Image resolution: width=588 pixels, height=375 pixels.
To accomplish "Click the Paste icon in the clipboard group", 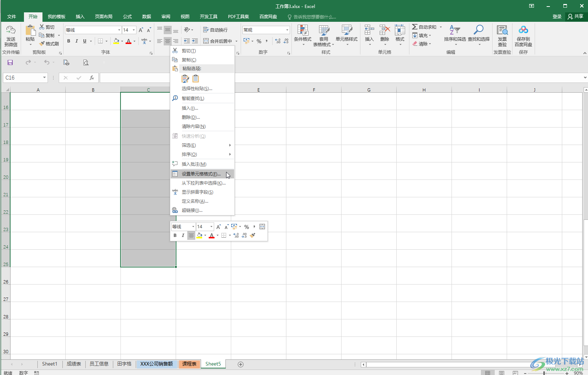I will (x=30, y=31).
